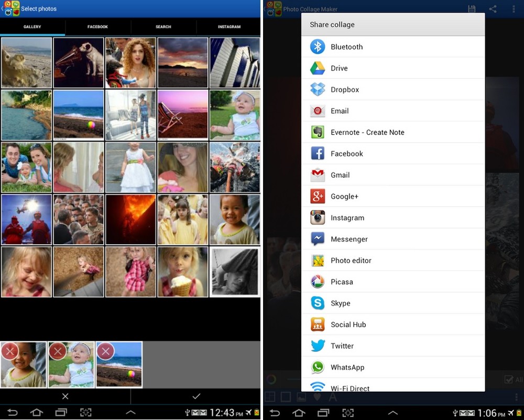Viewport: 524px width, 420px height.
Task: Open recent apps in left navigation bar
Action: (x=61, y=413)
